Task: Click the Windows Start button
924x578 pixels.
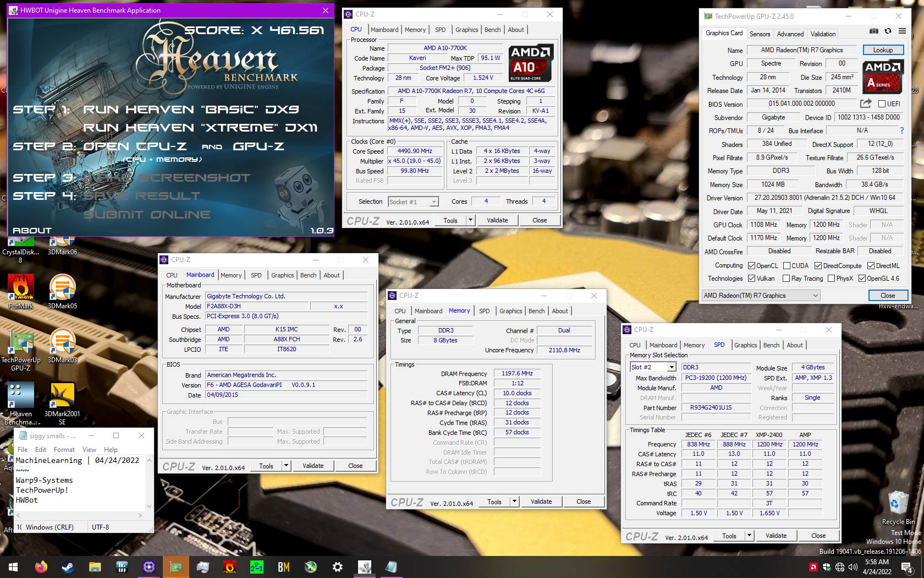Action: [13, 567]
